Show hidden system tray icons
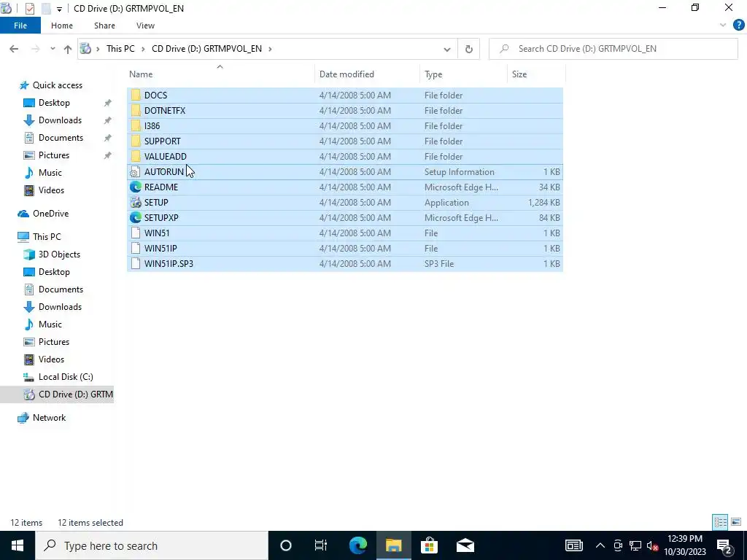747x560 pixels. 600,545
